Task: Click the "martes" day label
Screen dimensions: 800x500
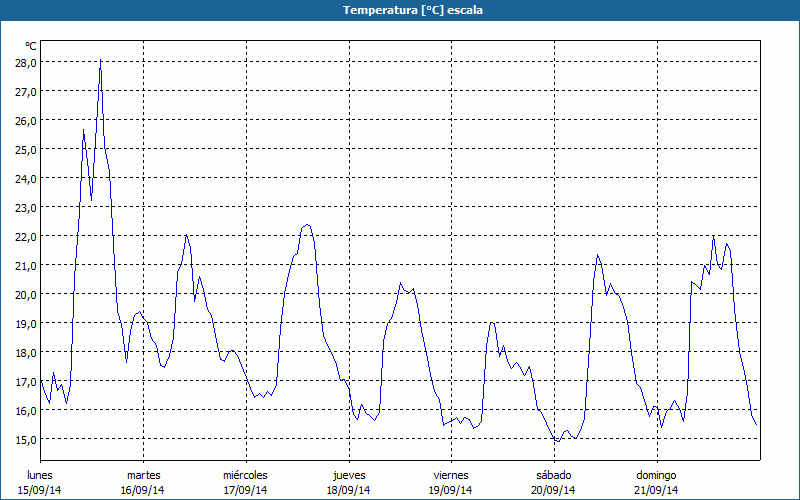Action: (143, 475)
